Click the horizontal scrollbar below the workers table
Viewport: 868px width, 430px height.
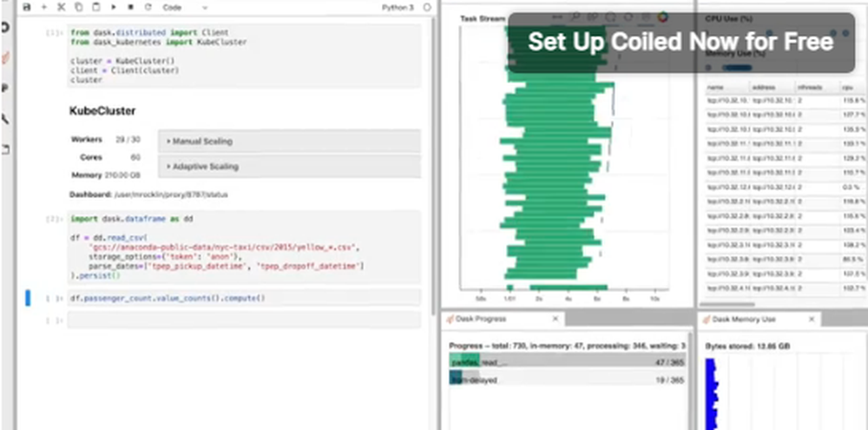coord(727,304)
